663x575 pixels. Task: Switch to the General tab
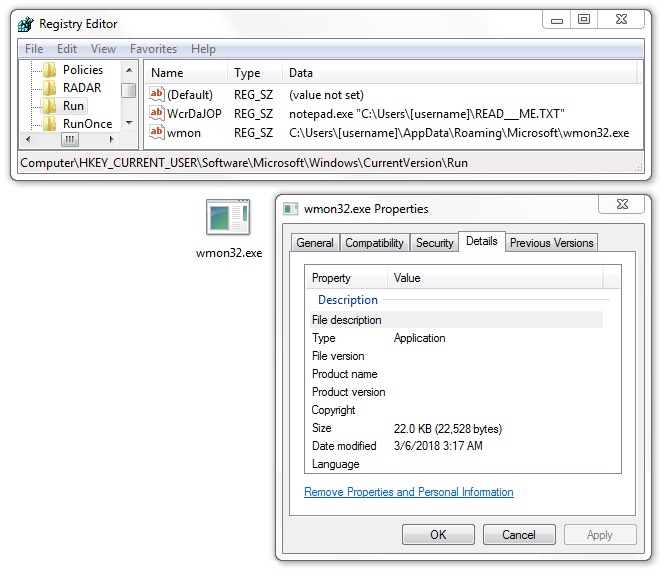[315, 243]
